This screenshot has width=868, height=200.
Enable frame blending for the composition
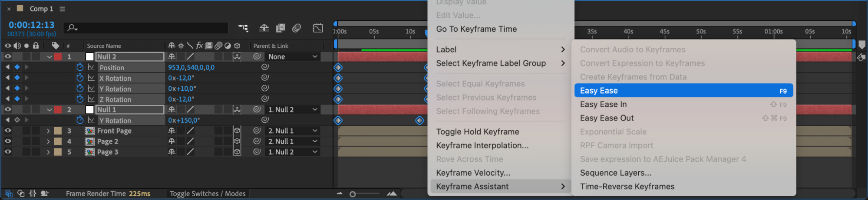pos(281,28)
